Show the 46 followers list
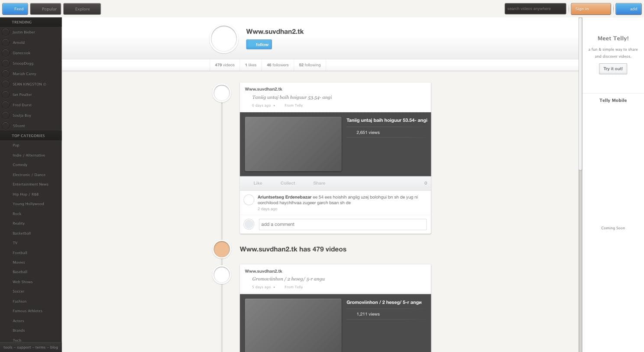Viewport: 644px width, 352px height. (x=278, y=65)
